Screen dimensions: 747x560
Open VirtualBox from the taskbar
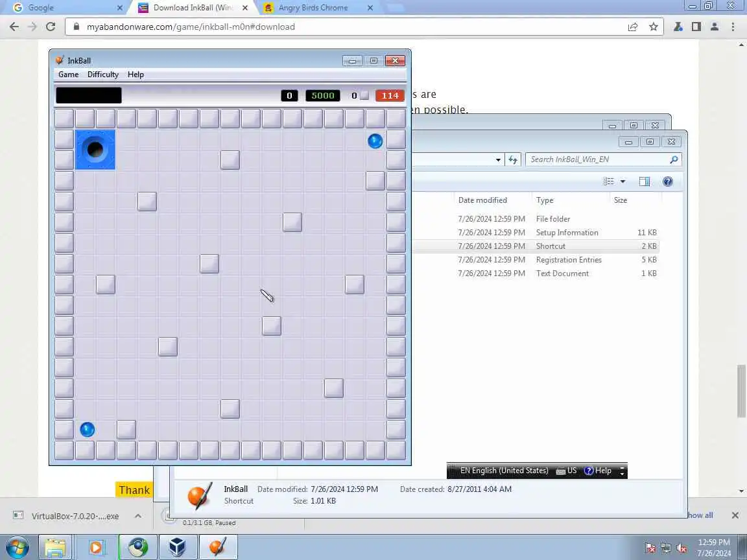click(178, 547)
